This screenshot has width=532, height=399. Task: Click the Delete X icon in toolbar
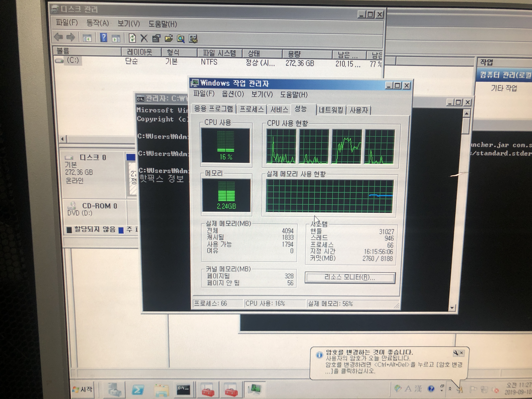pyautogui.click(x=144, y=38)
